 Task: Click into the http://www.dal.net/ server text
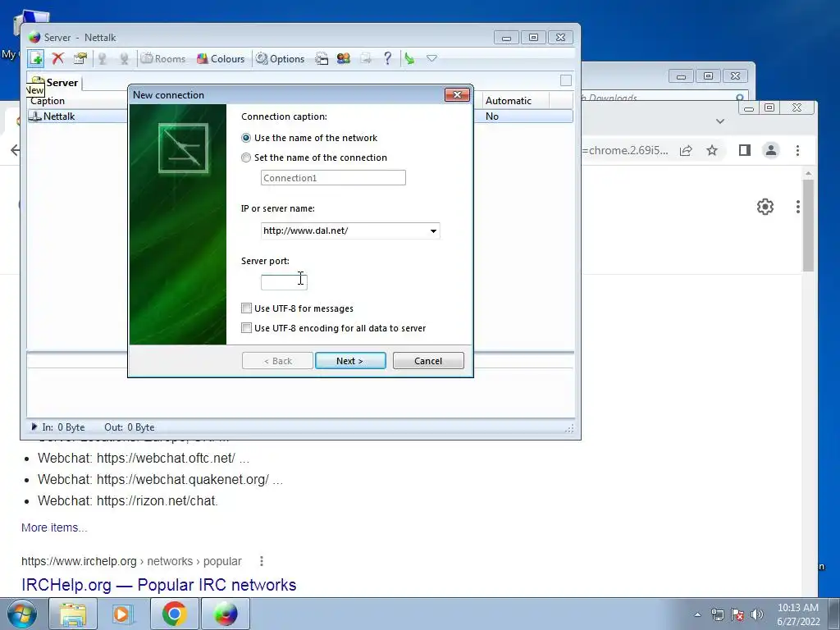[305, 231]
